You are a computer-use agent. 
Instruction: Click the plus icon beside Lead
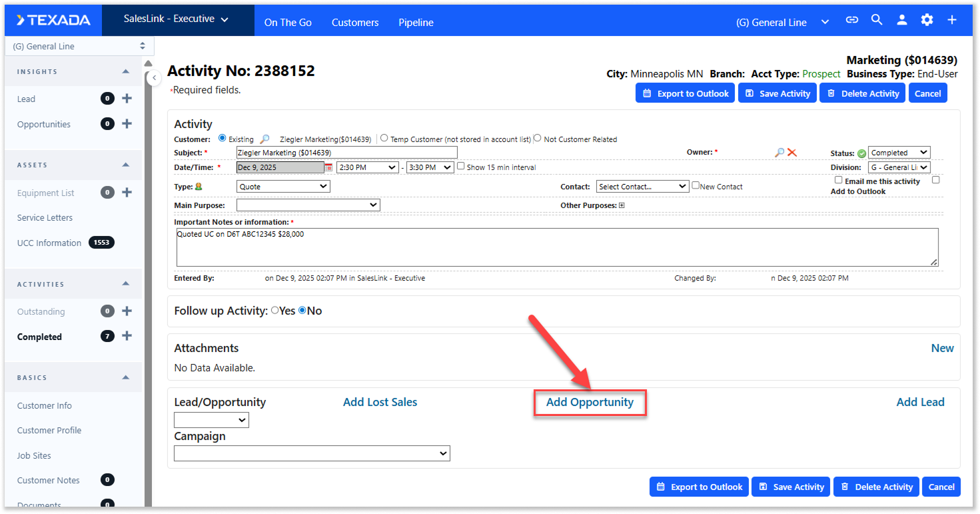127,99
